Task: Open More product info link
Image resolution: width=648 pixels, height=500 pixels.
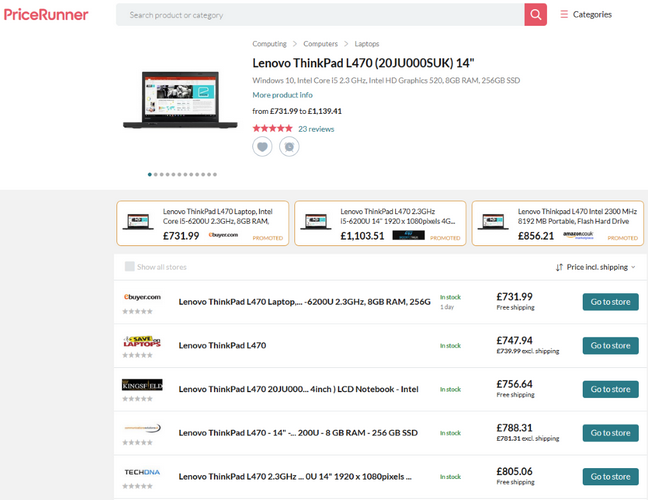Action: [x=283, y=95]
